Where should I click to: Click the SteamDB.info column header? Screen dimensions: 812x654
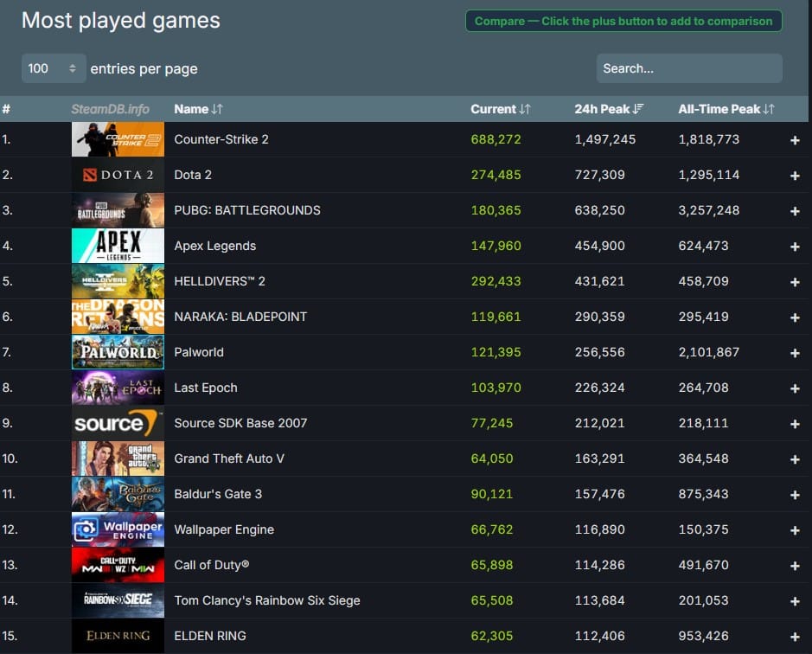click(110, 109)
